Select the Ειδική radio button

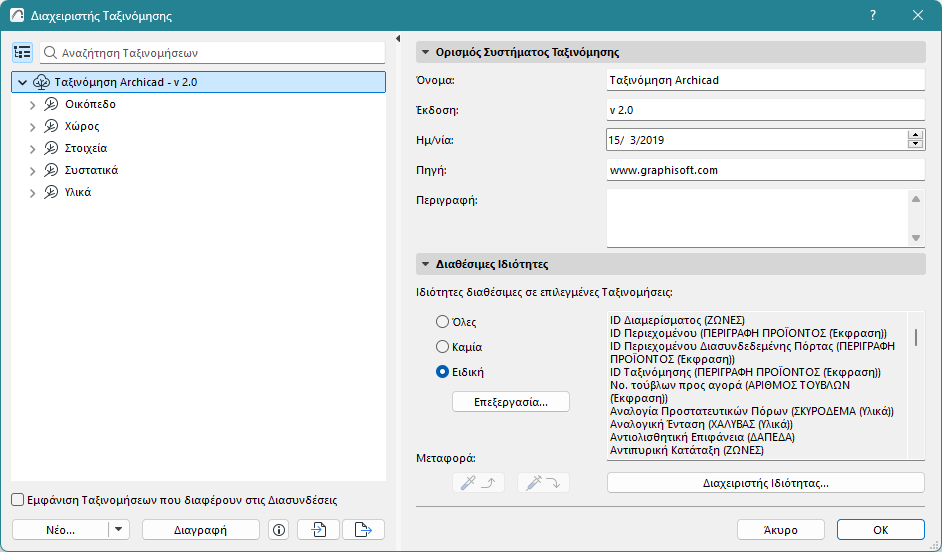point(442,372)
